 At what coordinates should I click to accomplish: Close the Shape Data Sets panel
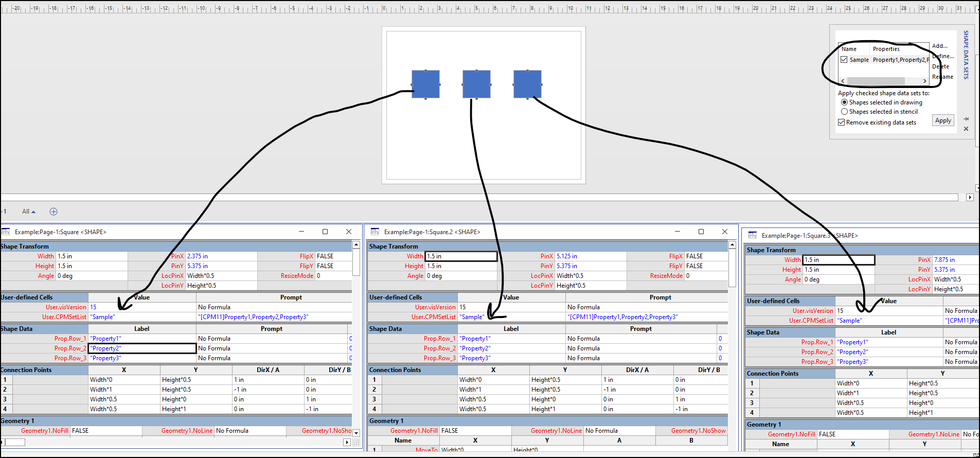pyautogui.click(x=966, y=129)
